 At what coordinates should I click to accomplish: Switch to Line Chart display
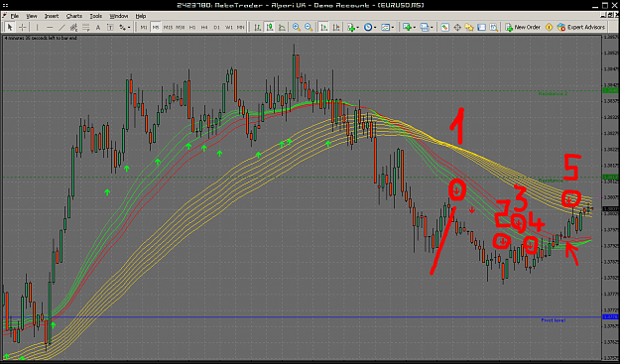tap(282, 27)
